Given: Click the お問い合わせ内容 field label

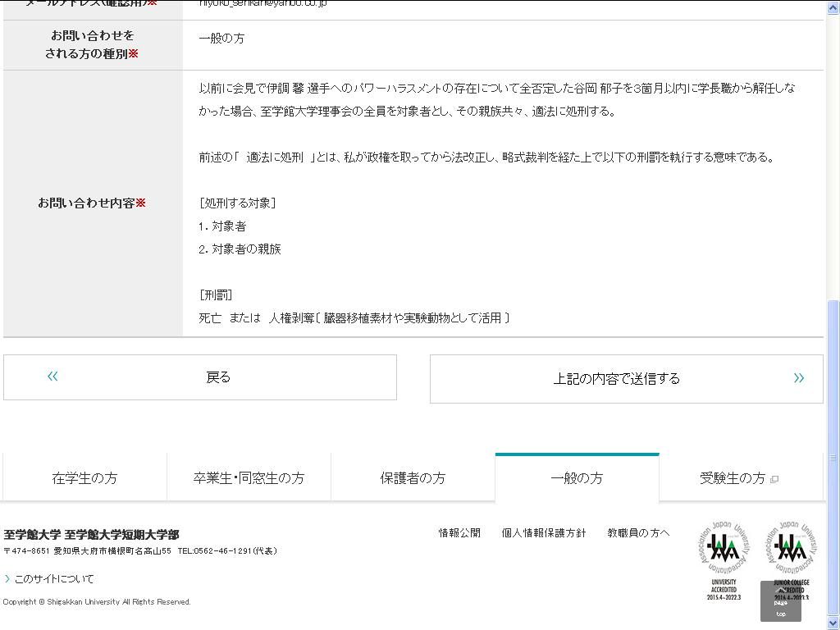Looking at the screenshot, I should 92,203.
